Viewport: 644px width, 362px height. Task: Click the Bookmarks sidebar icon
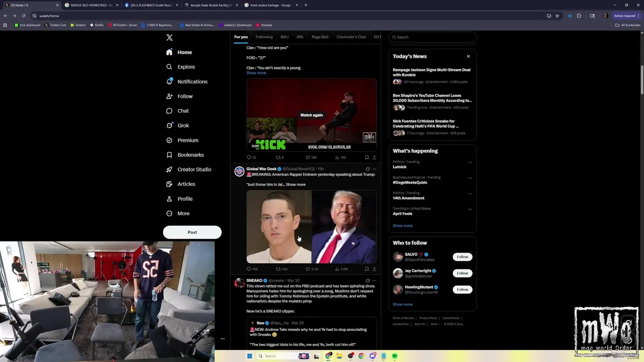pyautogui.click(x=170, y=155)
